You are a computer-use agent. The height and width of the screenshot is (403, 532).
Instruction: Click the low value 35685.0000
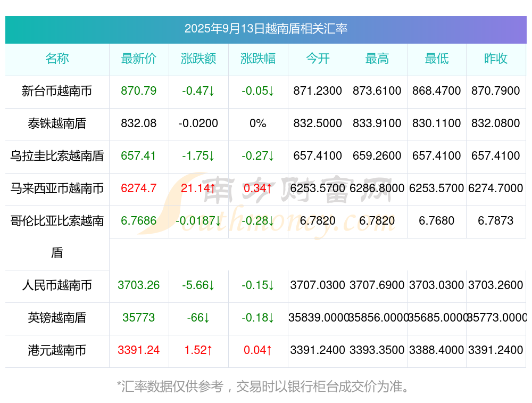437,318
